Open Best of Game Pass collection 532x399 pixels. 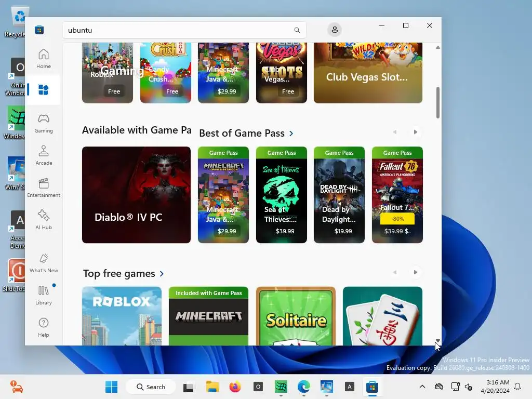coord(246,133)
